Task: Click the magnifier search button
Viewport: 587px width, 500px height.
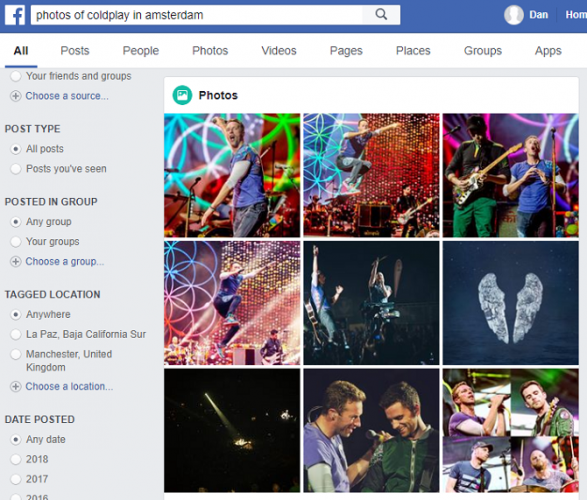Action: (x=381, y=15)
